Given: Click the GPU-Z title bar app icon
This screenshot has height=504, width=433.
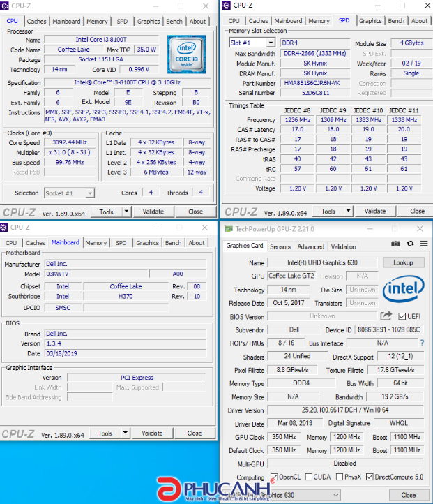Looking at the screenshot, I should coord(229,229).
